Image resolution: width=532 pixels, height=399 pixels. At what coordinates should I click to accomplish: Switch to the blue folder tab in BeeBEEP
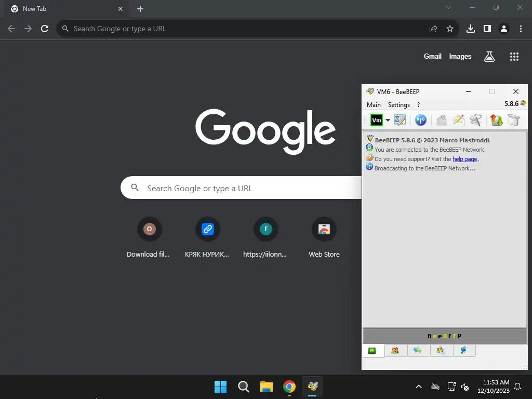click(463, 351)
